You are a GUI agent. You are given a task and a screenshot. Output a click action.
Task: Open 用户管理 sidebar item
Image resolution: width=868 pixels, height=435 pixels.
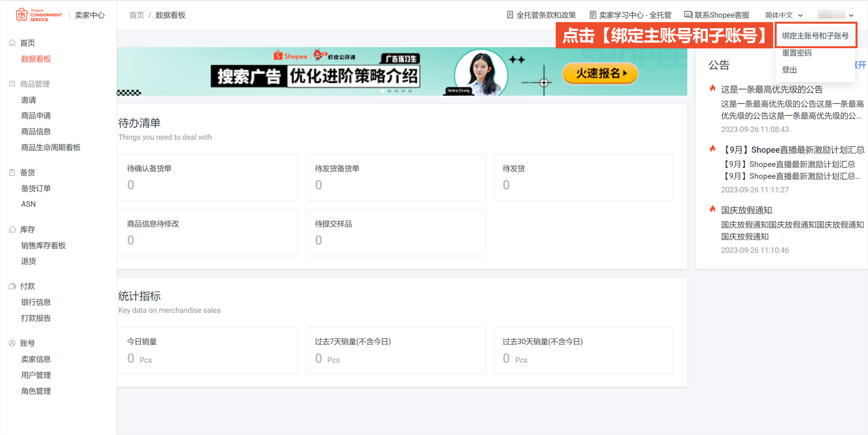[36, 375]
